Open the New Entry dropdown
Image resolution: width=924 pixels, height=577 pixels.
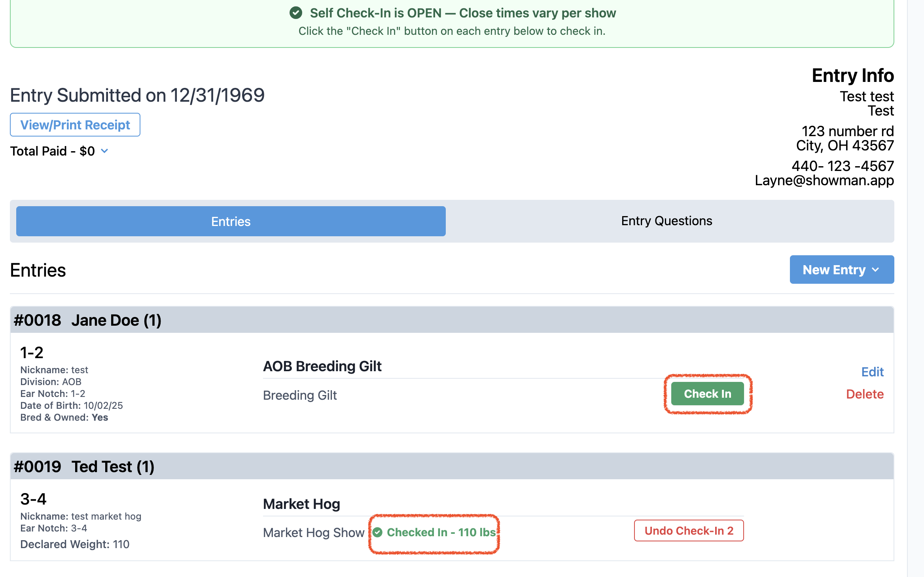click(841, 270)
